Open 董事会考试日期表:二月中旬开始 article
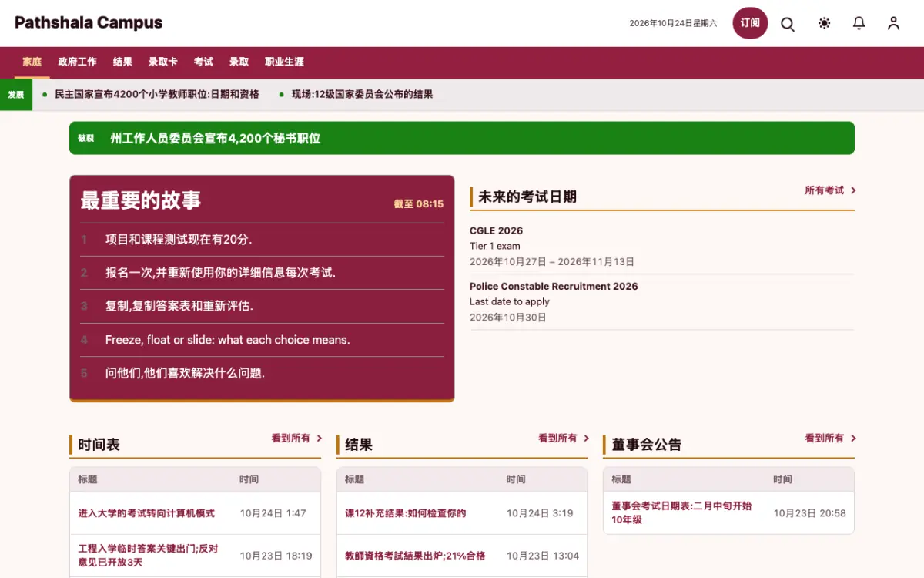 pyautogui.click(x=681, y=513)
